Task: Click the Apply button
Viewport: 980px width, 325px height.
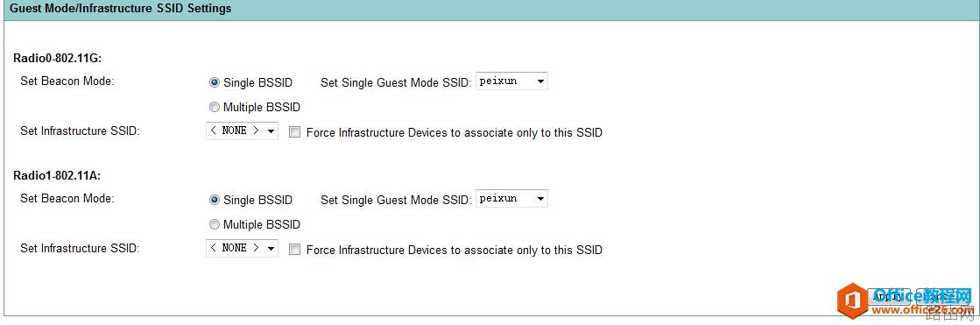Action: click(x=889, y=297)
